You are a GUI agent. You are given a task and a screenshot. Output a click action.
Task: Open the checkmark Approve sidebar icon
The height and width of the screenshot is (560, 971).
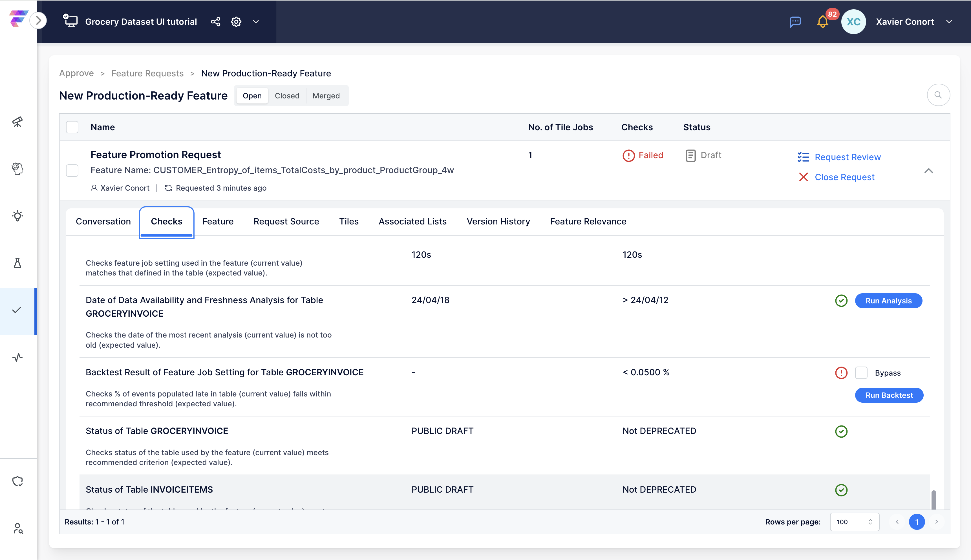tap(17, 310)
